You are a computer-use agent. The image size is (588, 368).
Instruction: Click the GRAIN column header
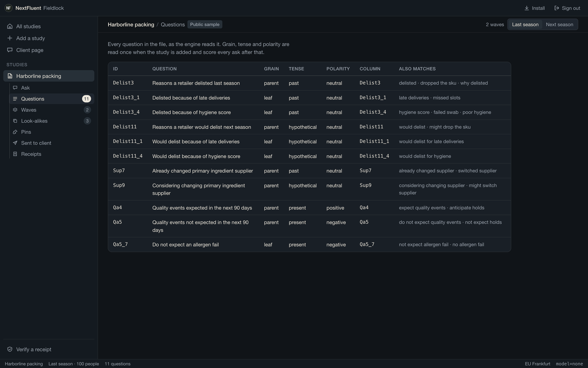click(272, 69)
